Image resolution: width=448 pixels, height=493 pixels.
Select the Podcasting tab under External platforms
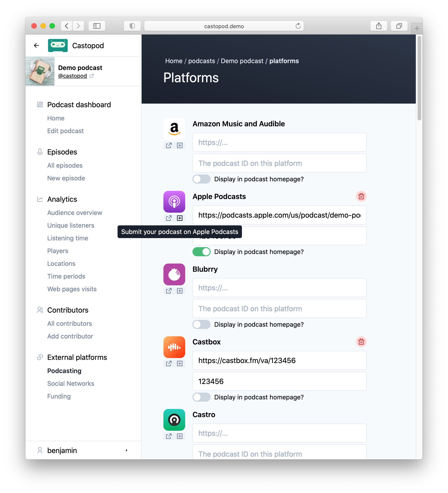click(64, 371)
